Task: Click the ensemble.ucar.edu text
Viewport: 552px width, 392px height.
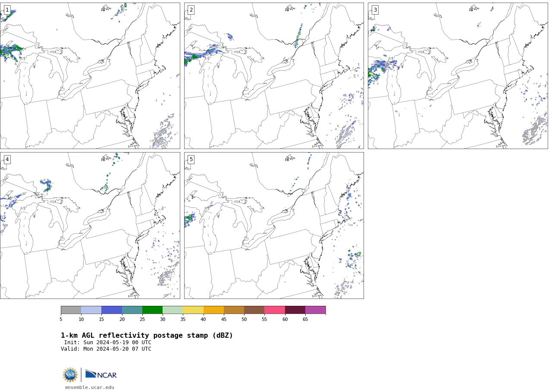Action: coord(90,387)
